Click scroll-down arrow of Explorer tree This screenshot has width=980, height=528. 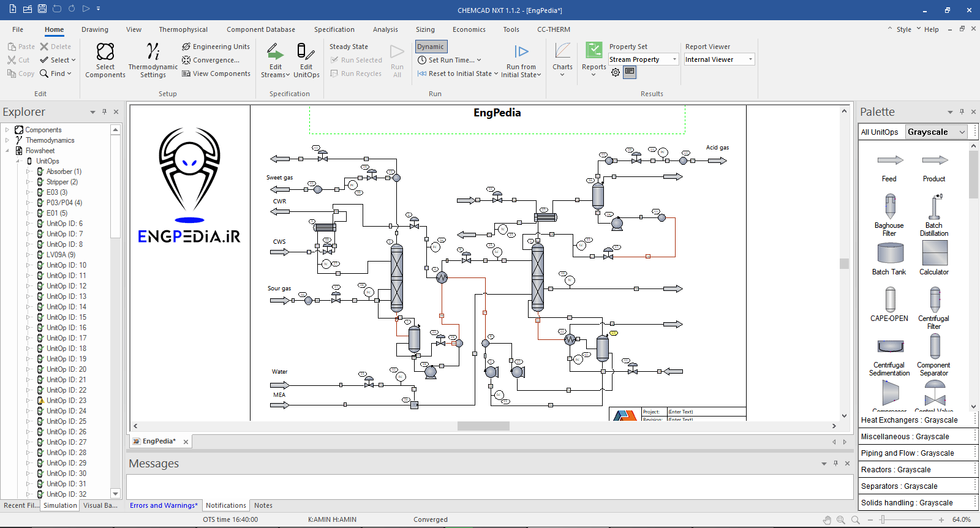115,494
